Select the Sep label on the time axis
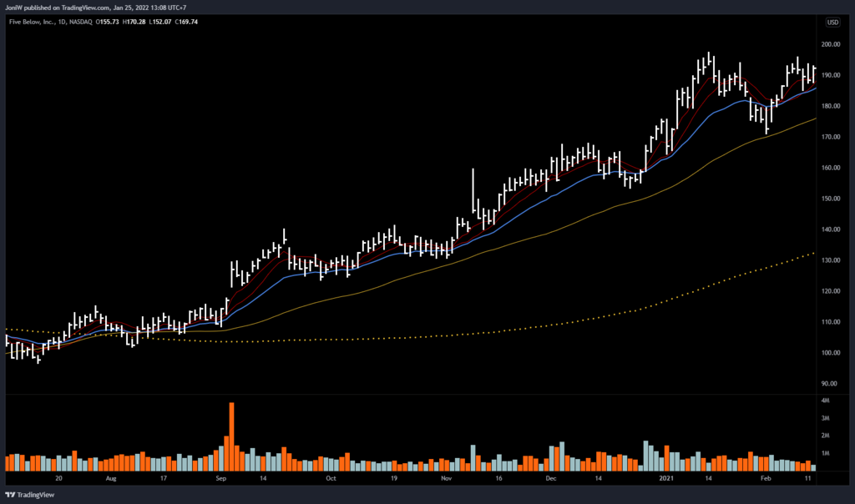 [x=221, y=480]
